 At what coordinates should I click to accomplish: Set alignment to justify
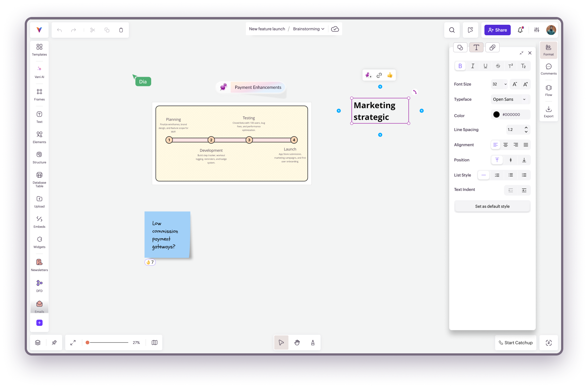pos(526,145)
